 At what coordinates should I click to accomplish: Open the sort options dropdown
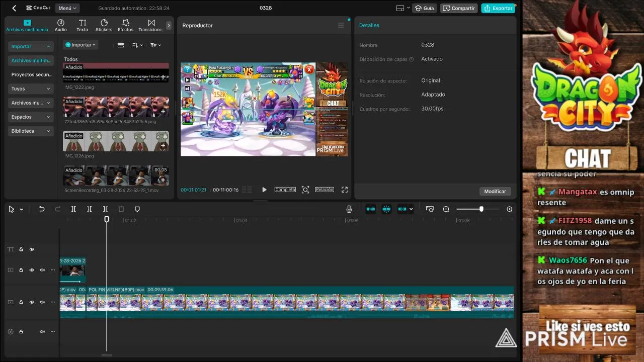click(x=137, y=45)
